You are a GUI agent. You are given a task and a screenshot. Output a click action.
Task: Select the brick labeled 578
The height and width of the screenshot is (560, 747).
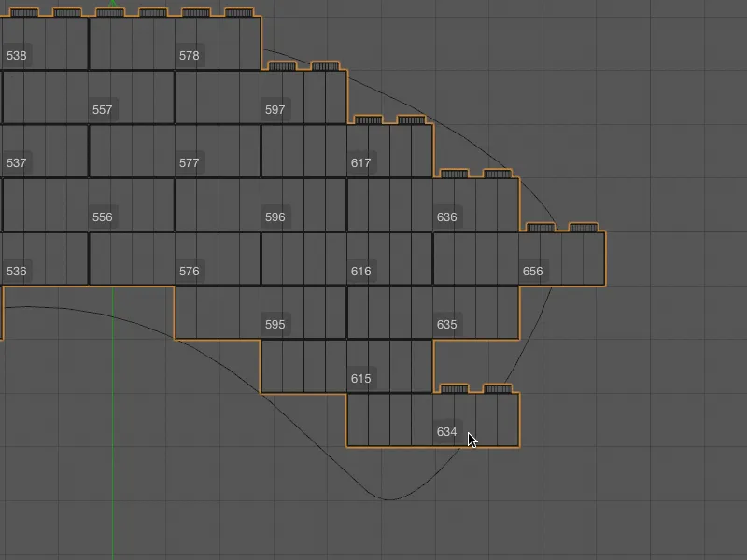point(190,56)
